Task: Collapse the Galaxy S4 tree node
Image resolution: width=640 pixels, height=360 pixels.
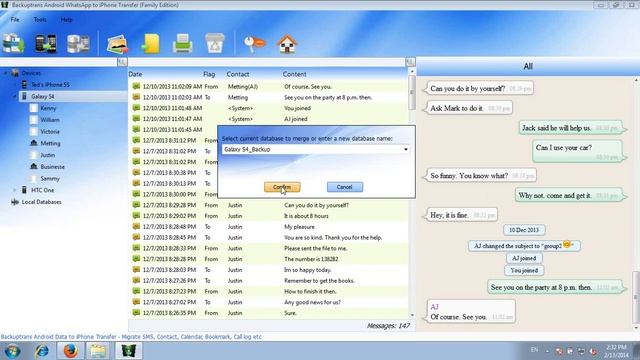Action: coord(15,97)
